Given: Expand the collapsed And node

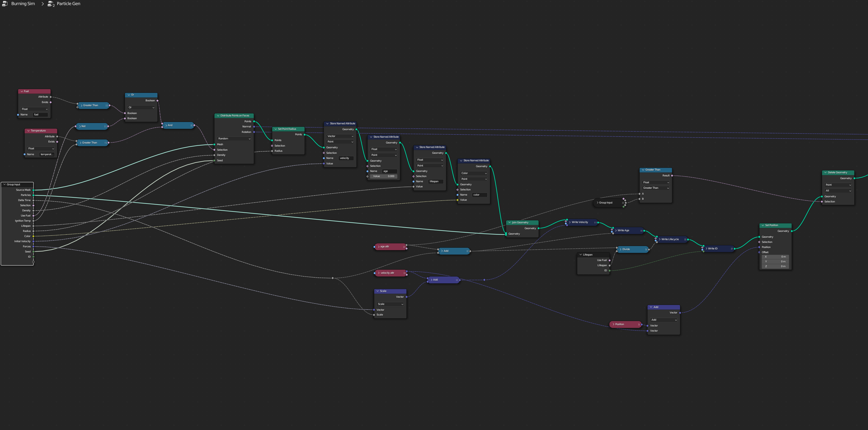Looking at the screenshot, I should coord(166,125).
